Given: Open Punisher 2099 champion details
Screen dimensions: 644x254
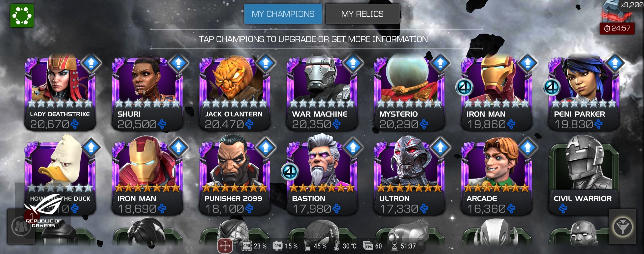Looking at the screenshot, I should pos(235,176).
